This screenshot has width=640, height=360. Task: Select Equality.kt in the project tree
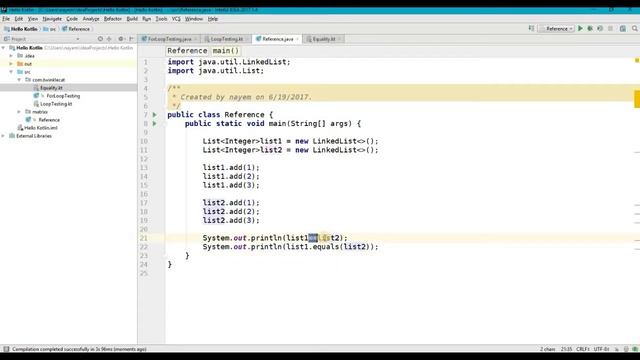(x=51, y=88)
